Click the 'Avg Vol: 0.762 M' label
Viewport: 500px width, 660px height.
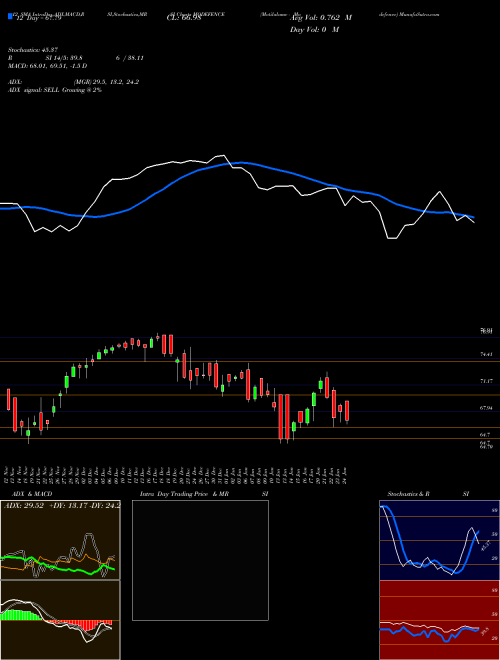(321, 18)
